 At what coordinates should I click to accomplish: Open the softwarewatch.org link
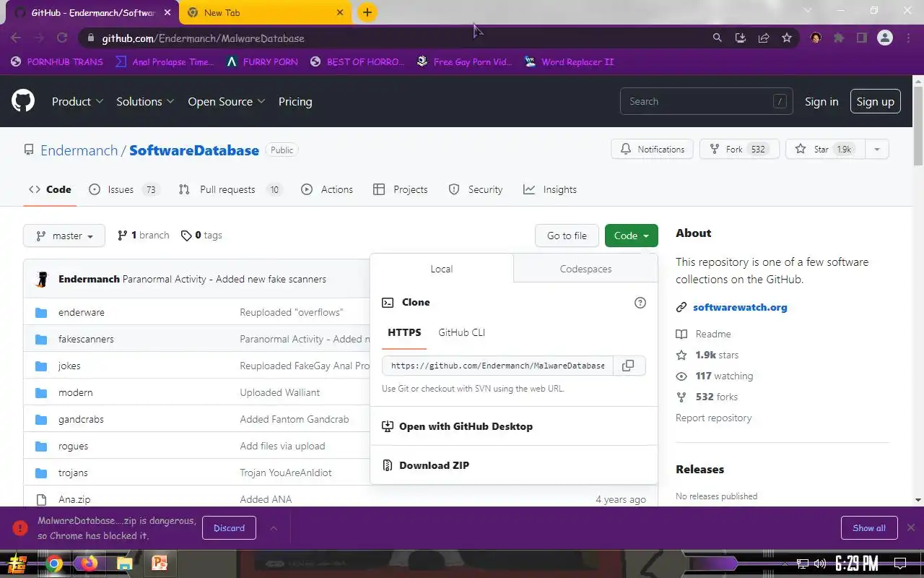(x=740, y=307)
